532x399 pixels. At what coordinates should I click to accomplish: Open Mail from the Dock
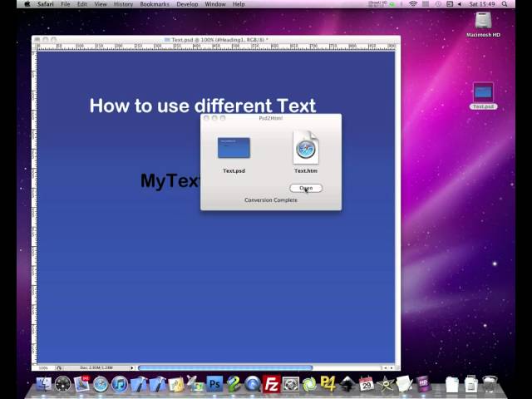[x=81, y=384]
